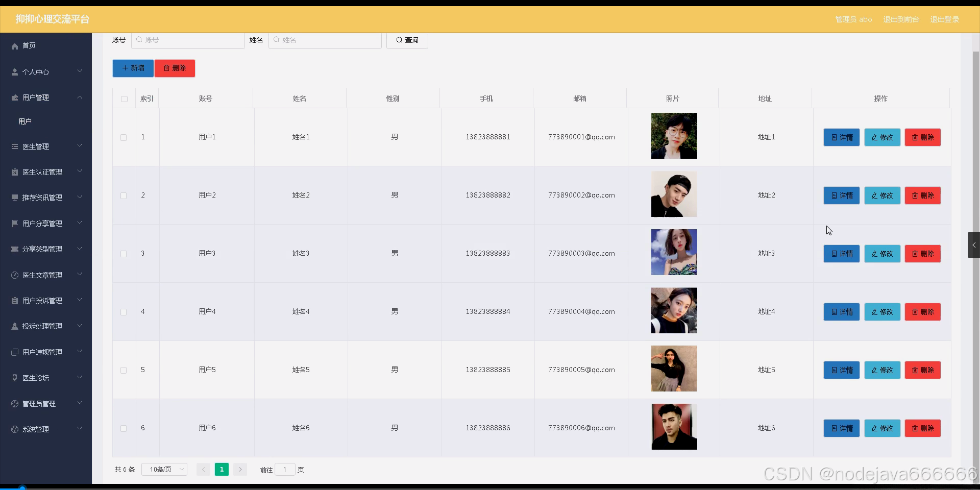Click 删除 for 用户6

pyautogui.click(x=923, y=428)
